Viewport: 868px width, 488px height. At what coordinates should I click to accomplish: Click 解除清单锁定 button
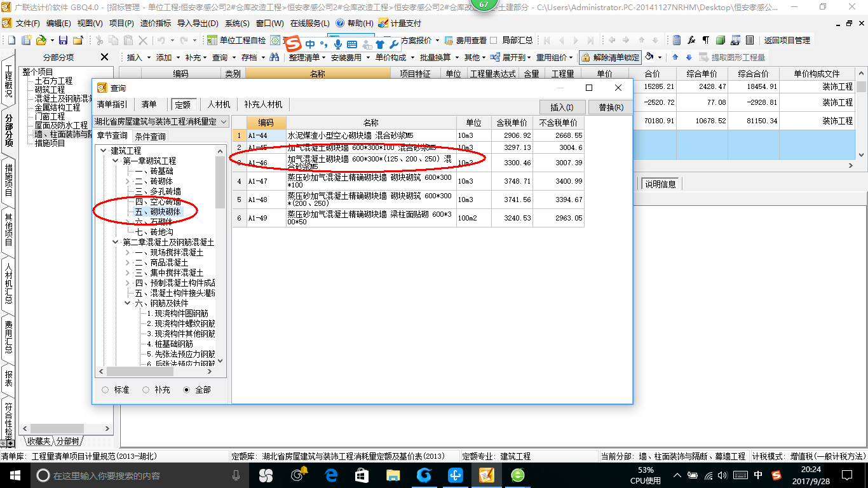610,57
